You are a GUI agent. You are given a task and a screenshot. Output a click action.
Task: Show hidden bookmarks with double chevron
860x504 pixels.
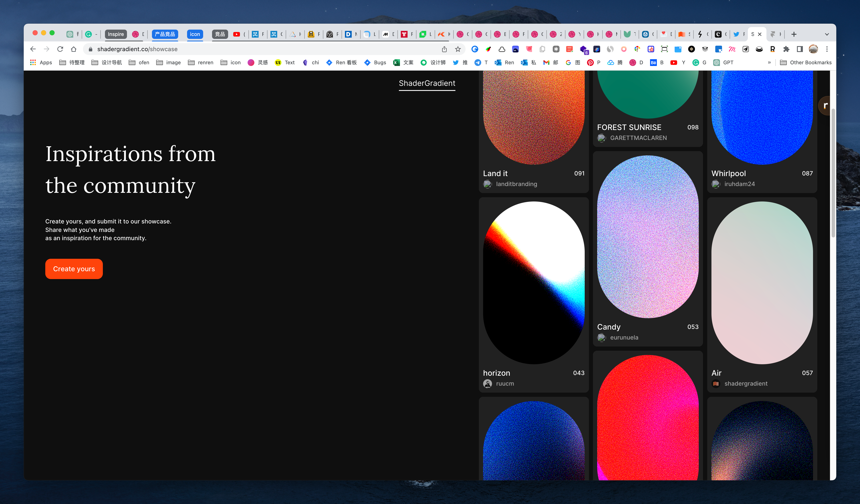[769, 62]
